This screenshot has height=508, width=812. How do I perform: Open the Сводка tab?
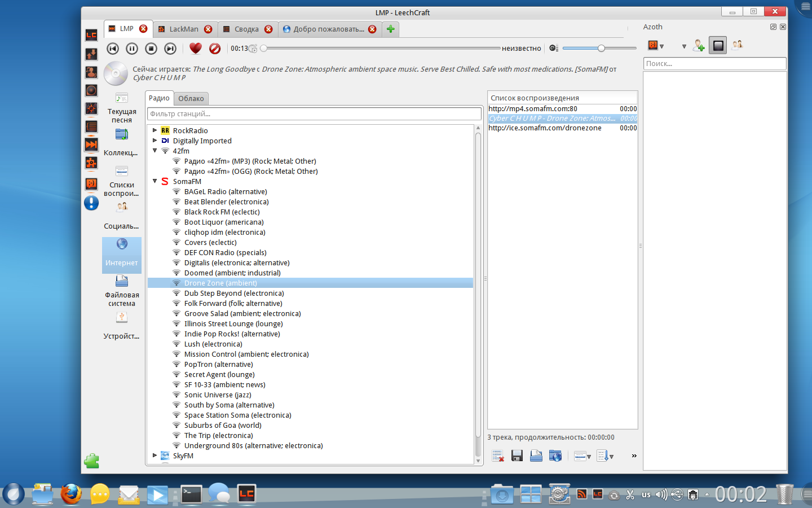[246, 29]
